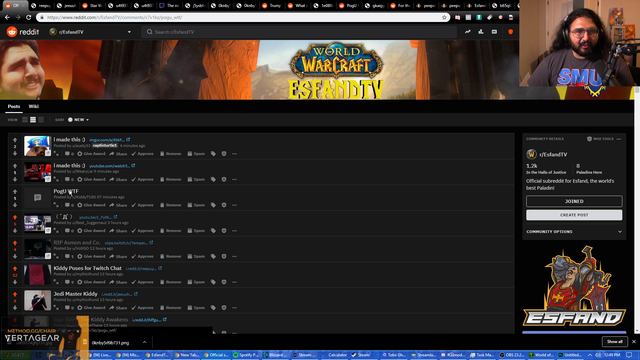
Task: Upvote the 'Kiddy Poses for Twitch Chat' post
Action: [15, 269]
